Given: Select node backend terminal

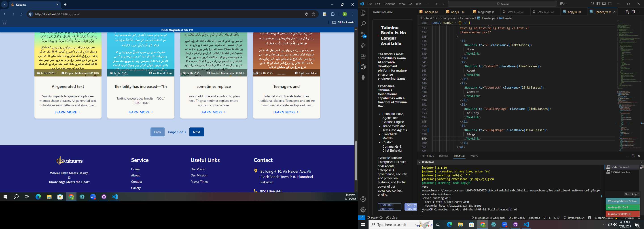Looking at the screenshot, I should [621, 167].
